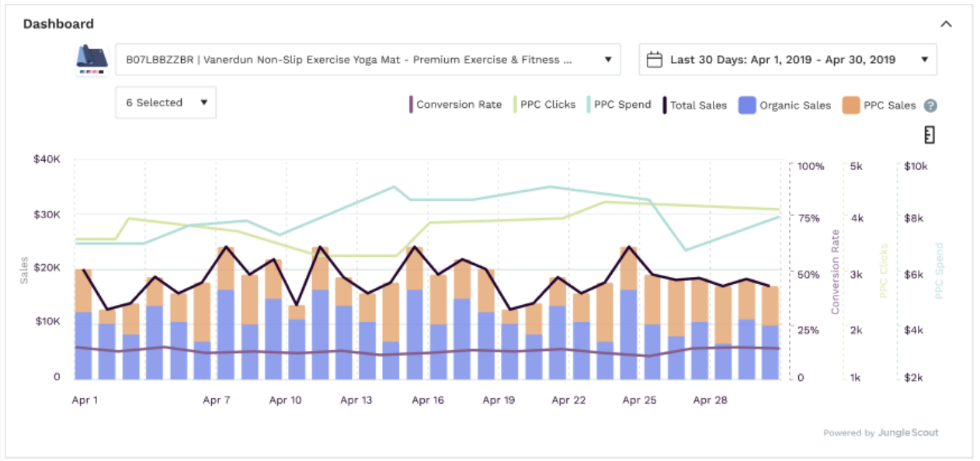Viewport: 980px width, 461px height.
Task: Click the yoga mat product thumbnail
Action: point(92,59)
